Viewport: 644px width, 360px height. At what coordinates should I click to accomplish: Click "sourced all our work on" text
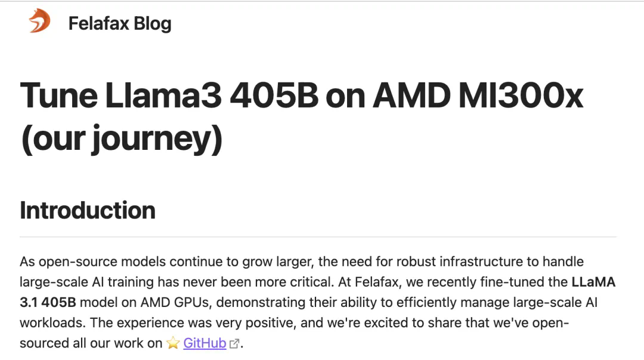click(91, 343)
